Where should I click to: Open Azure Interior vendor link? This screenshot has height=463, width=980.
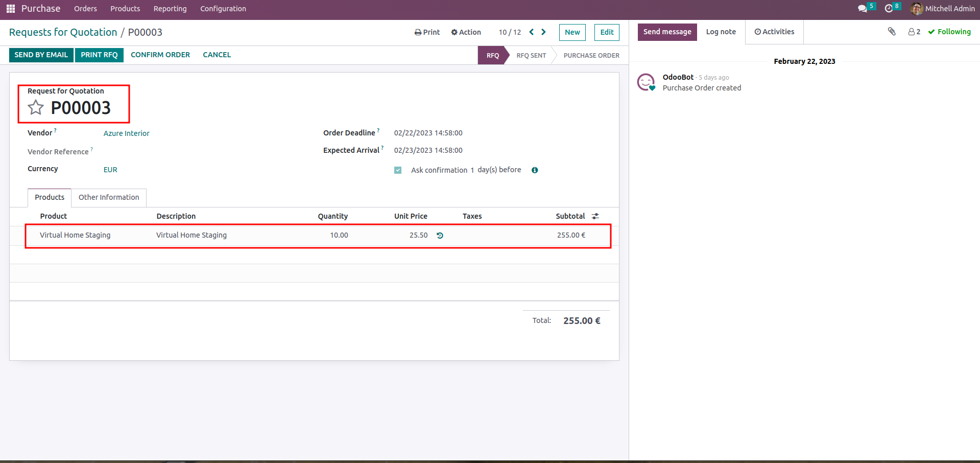point(127,133)
